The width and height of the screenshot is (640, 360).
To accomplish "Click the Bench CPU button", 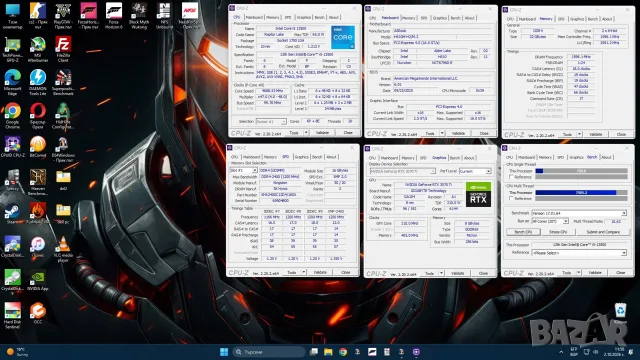I will (x=523, y=232).
